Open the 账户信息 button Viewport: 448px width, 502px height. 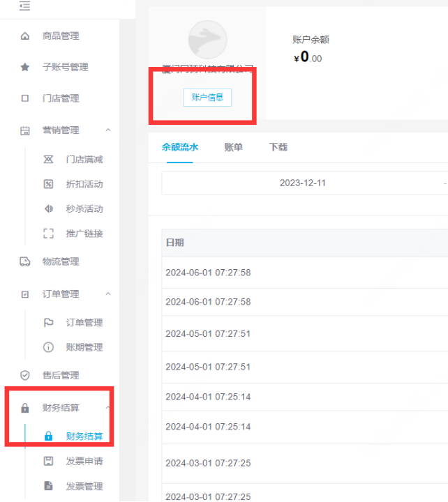tap(207, 98)
